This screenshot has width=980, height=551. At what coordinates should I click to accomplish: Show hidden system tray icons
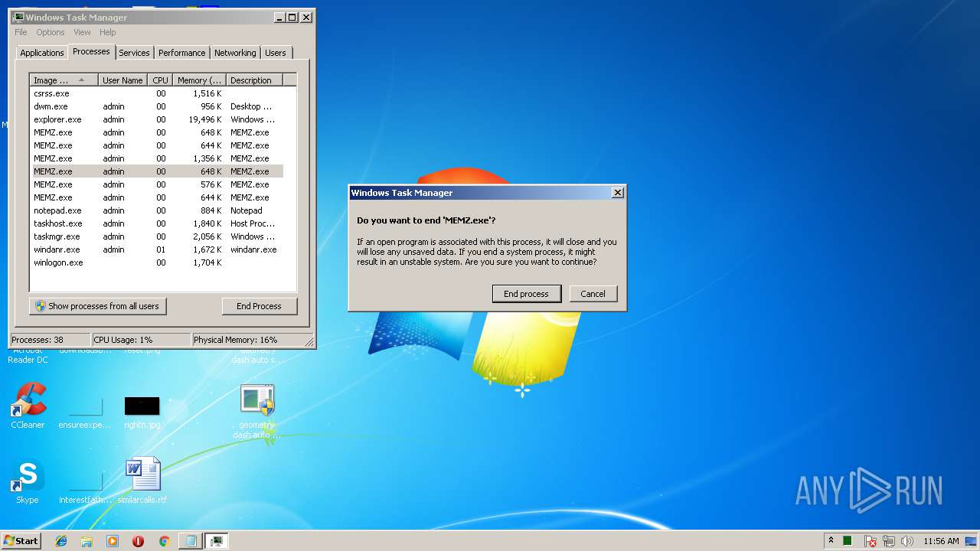[x=831, y=540]
